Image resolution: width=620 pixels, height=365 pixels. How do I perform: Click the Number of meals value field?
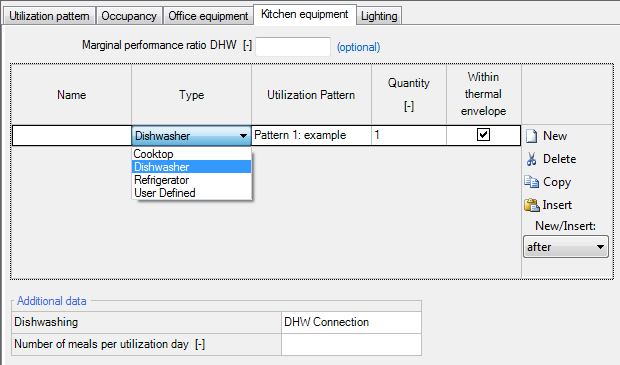pyautogui.click(x=351, y=344)
